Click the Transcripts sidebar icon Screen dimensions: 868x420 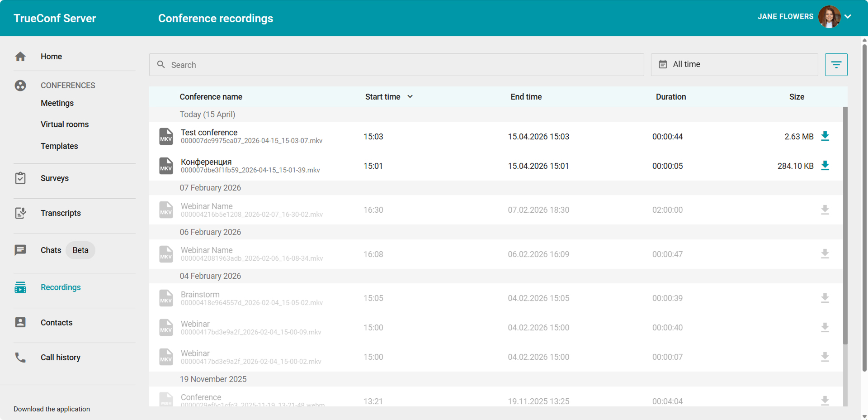coord(20,213)
